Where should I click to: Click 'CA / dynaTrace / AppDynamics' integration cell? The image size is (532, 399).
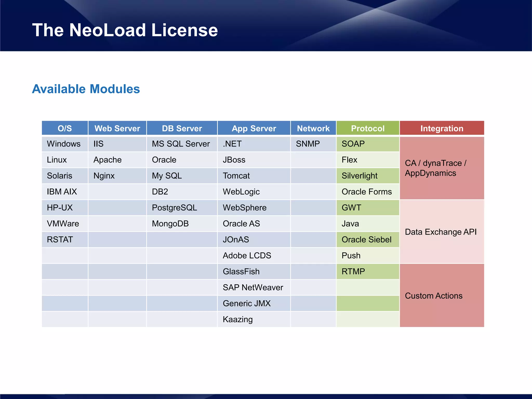(442, 168)
